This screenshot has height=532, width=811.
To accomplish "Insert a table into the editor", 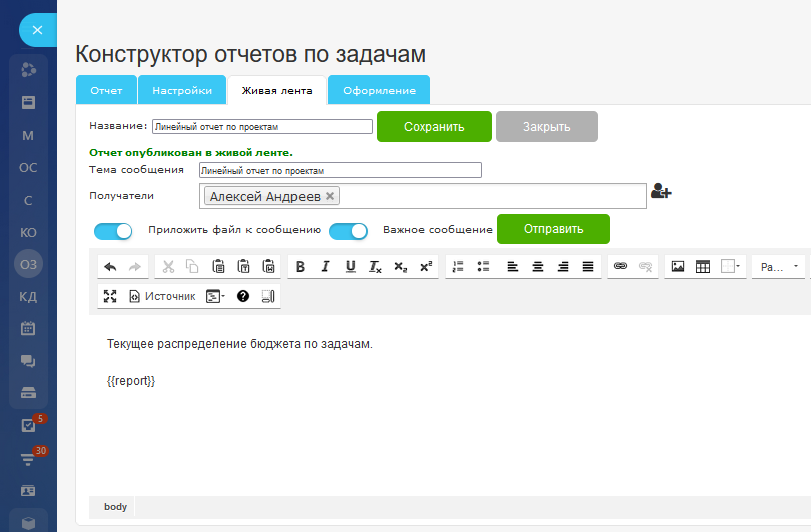I will pos(703,267).
